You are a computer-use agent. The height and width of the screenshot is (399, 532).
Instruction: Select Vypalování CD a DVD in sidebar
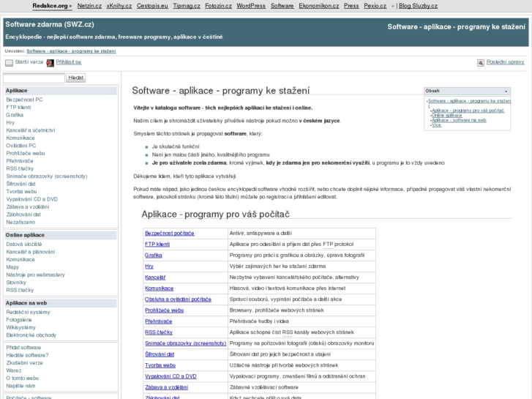pyautogui.click(x=32, y=199)
